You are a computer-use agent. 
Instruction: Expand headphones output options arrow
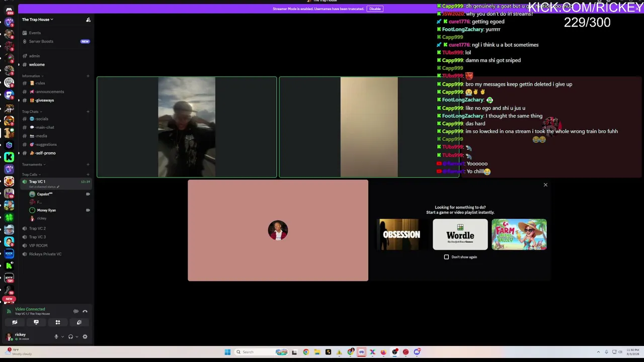tap(76, 337)
